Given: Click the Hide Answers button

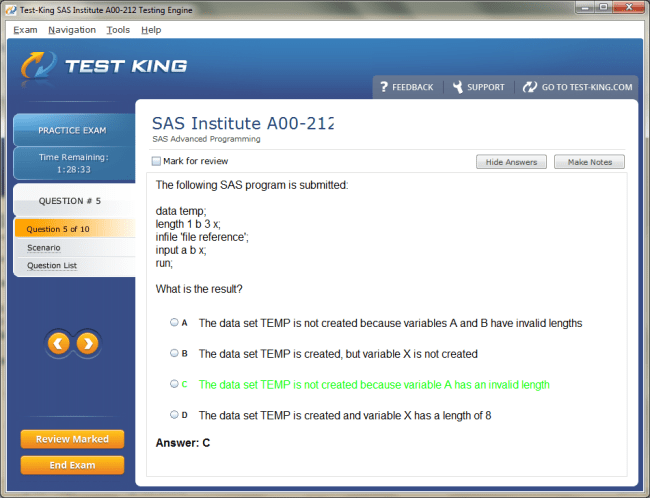Looking at the screenshot, I should [x=511, y=162].
